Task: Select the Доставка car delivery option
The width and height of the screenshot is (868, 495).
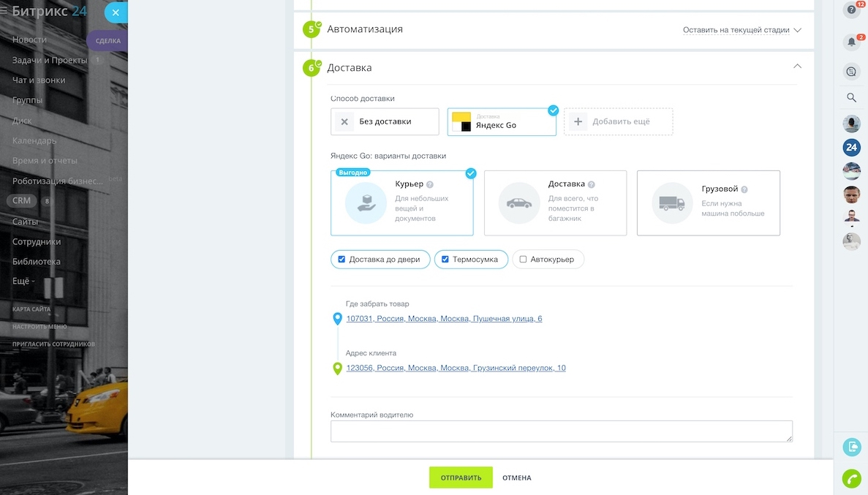Action: (x=555, y=201)
